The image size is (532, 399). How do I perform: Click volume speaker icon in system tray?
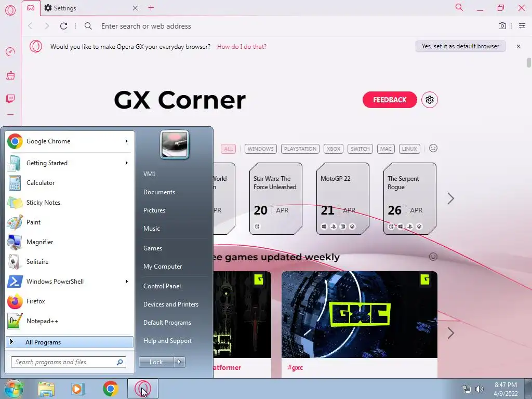[x=480, y=389]
